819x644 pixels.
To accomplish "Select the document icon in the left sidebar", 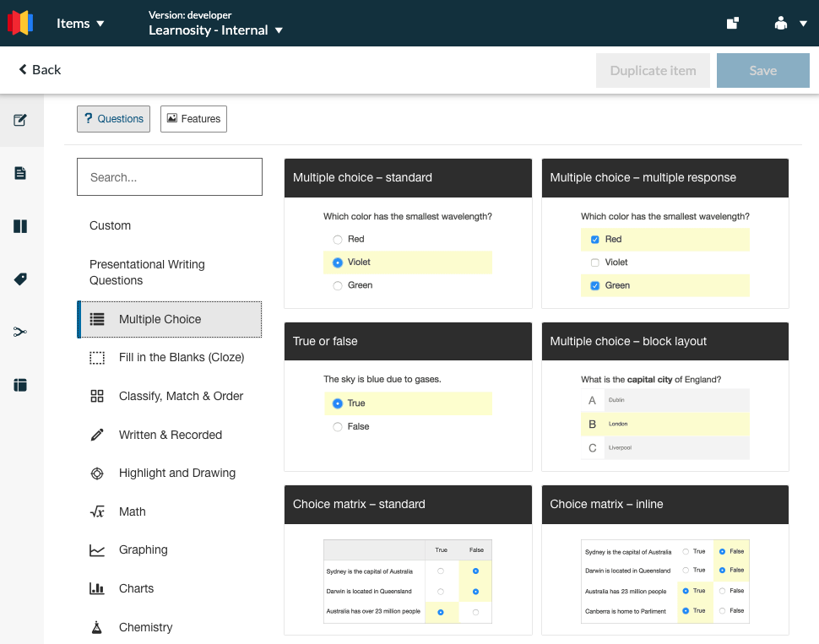I will pyautogui.click(x=21, y=172).
